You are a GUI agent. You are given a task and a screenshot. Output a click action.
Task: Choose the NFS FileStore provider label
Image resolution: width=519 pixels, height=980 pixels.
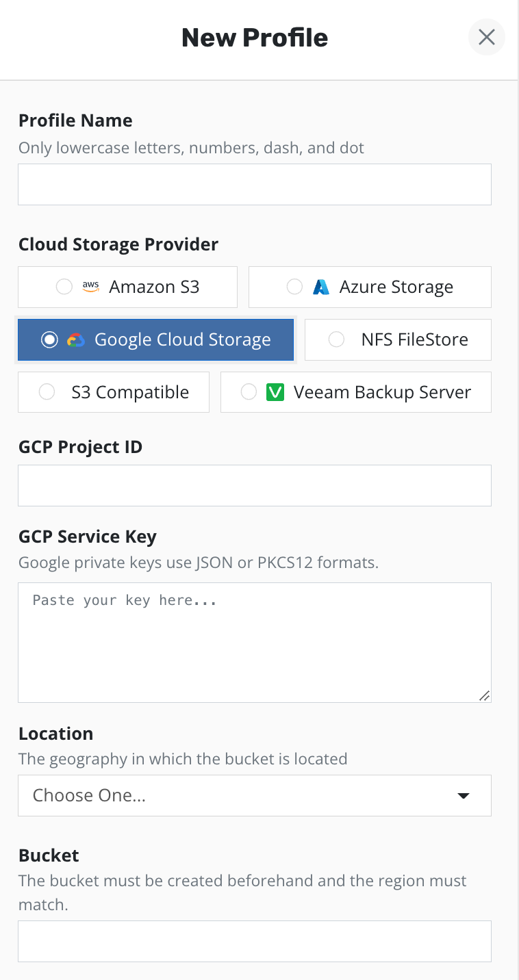pos(414,339)
